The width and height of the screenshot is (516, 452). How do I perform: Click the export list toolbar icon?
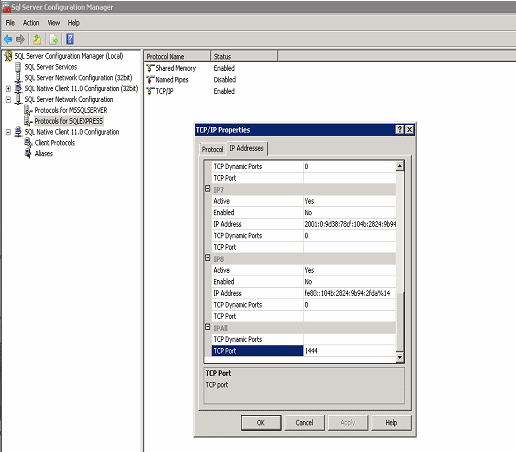pos(53,39)
